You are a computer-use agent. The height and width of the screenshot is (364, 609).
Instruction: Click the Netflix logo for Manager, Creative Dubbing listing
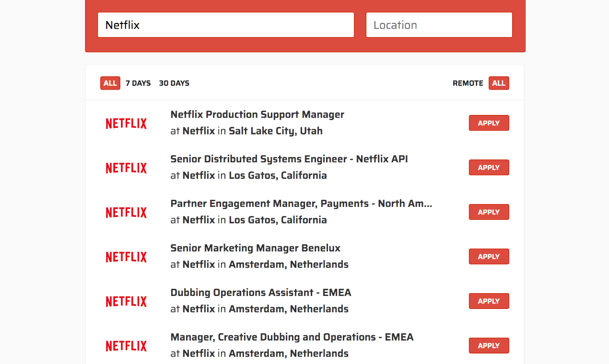(126, 345)
